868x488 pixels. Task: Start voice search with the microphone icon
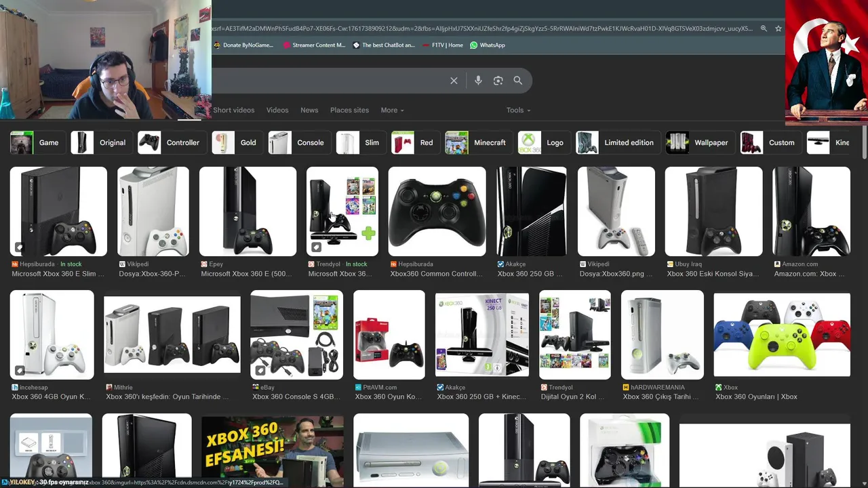(x=478, y=81)
